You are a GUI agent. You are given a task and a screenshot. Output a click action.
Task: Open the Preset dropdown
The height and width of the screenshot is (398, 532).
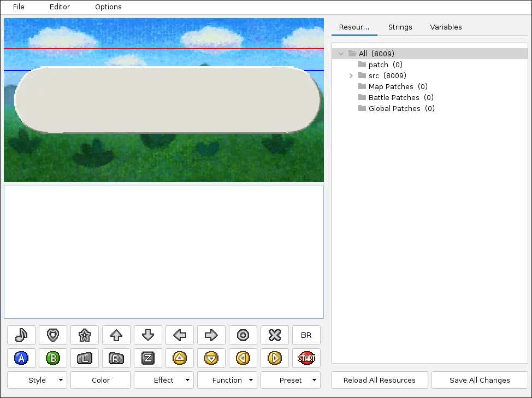290,380
